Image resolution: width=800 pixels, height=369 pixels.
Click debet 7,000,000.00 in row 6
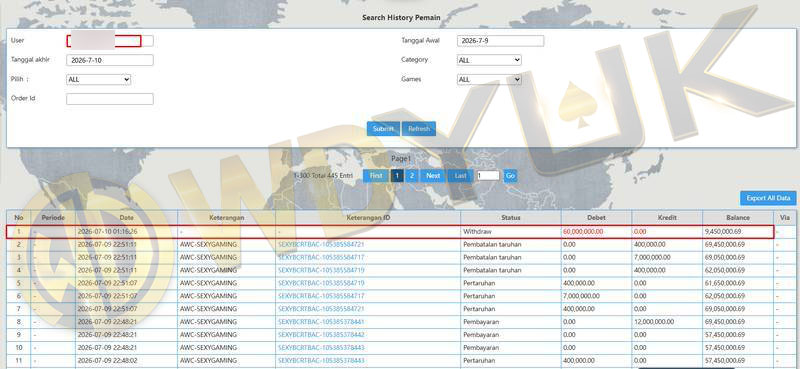coord(582,296)
